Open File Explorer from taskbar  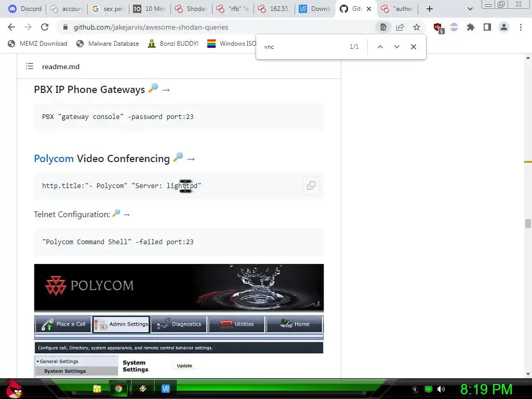click(x=97, y=389)
